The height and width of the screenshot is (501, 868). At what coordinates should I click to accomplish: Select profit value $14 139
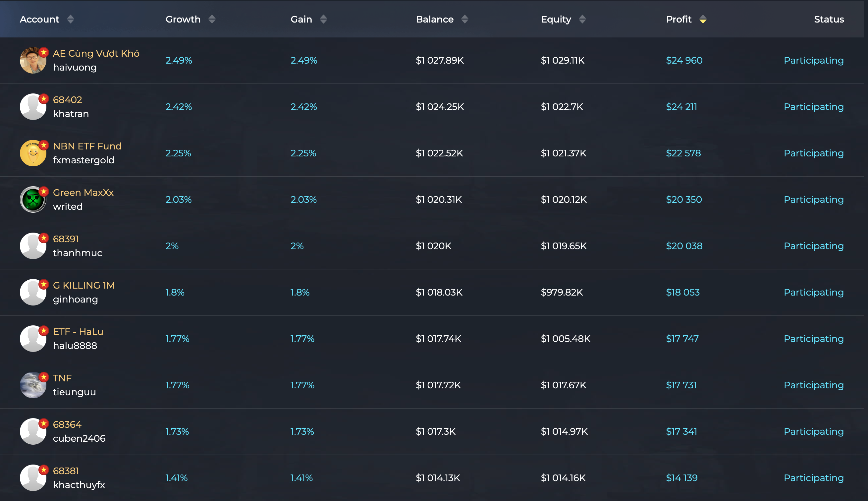click(x=682, y=478)
